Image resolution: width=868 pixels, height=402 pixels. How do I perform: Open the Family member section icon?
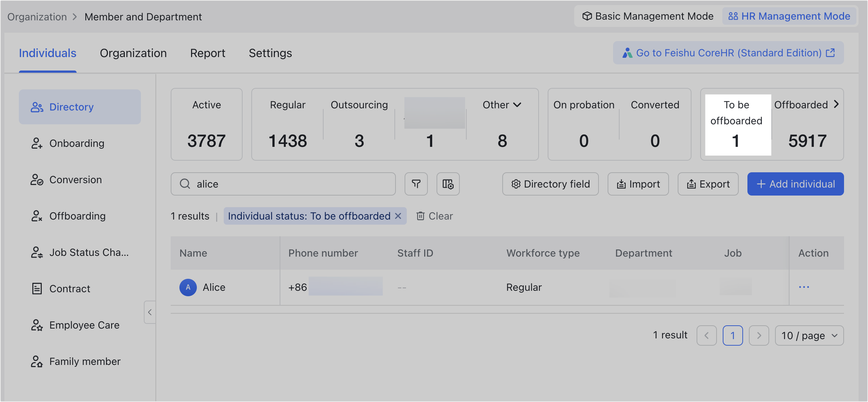(x=36, y=361)
